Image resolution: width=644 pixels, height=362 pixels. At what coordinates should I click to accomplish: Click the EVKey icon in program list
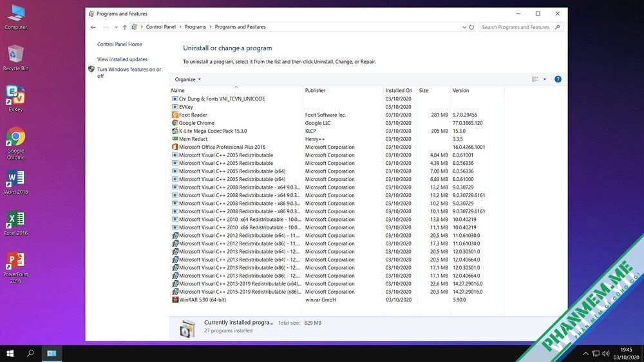click(175, 107)
